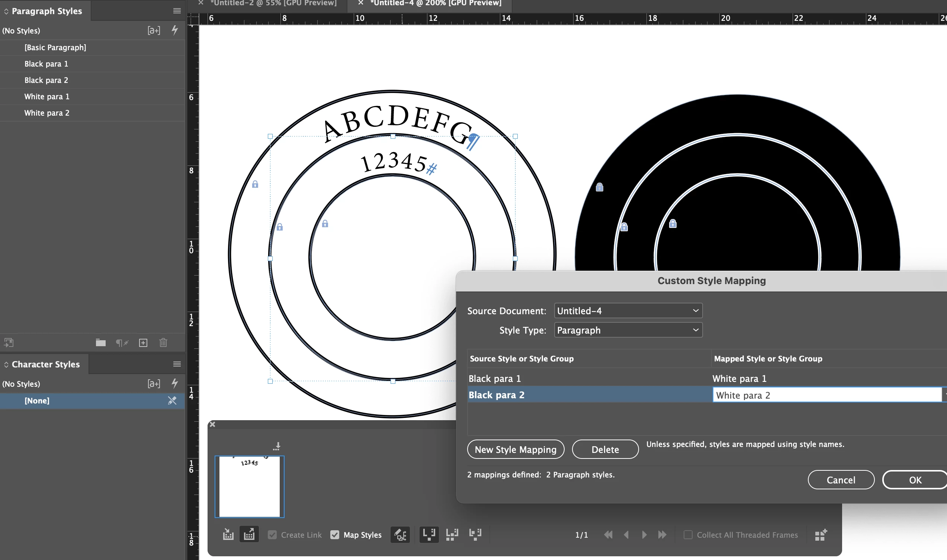Click trash icon in Paragraph Styles panel

click(x=163, y=342)
